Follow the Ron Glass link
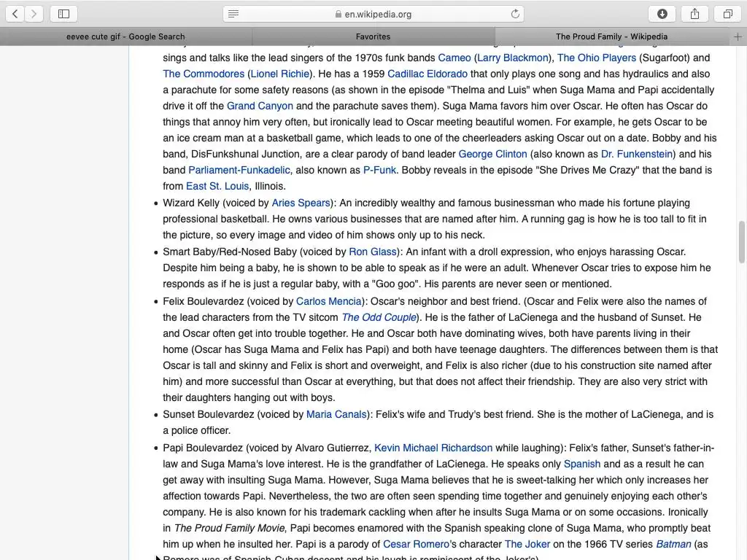 coord(373,252)
